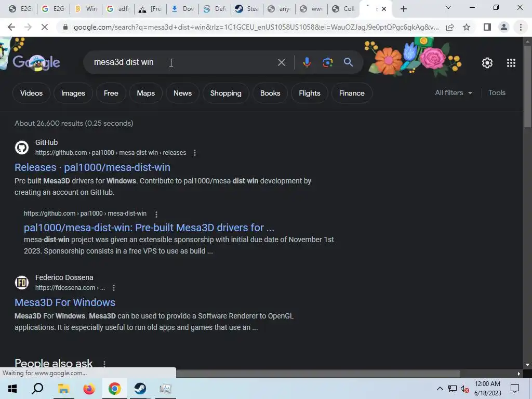Click the Federico Dossena FD favicon
Image resolution: width=532 pixels, height=399 pixels.
point(22,283)
